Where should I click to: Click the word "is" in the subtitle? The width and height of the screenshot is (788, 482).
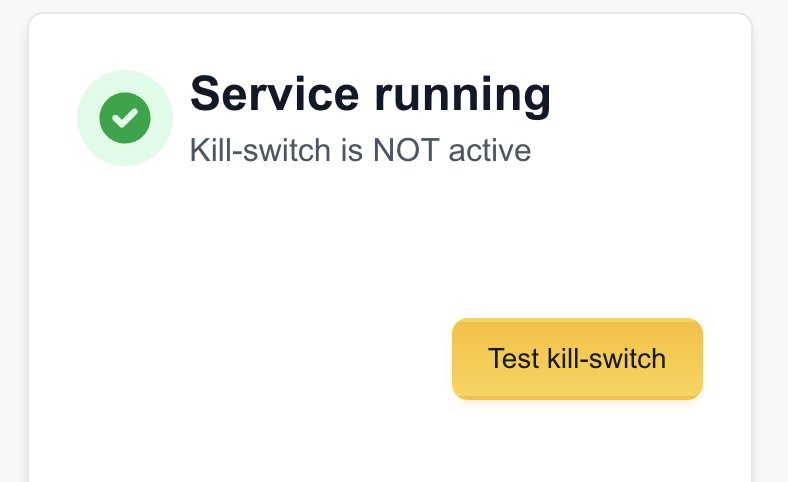(x=351, y=150)
